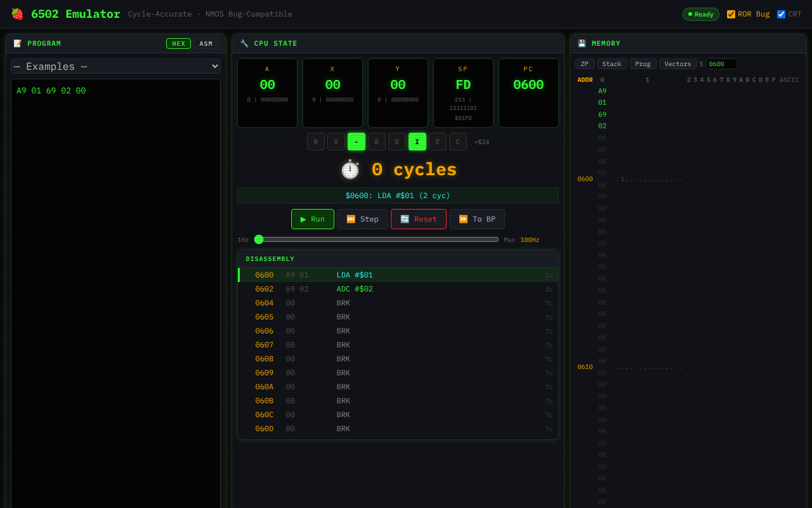Reset the CPU
Viewport: 812px width, 508px height.
pyautogui.click(x=419, y=219)
